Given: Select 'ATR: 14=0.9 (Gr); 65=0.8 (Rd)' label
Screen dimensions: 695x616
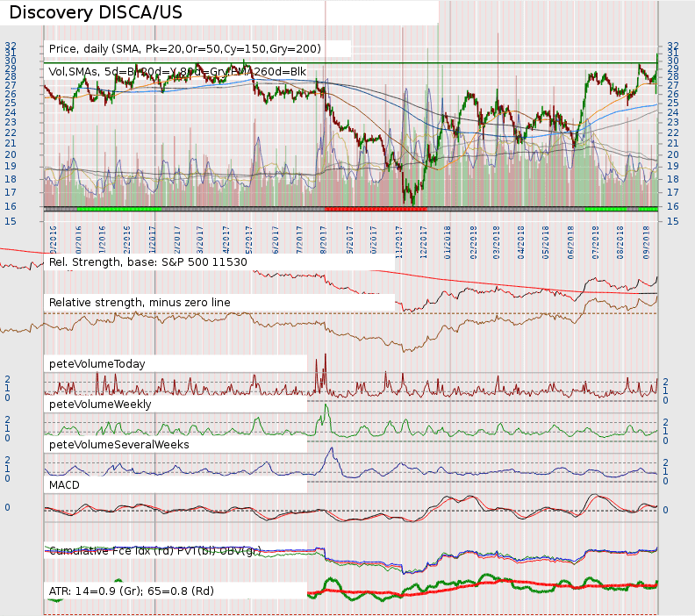Looking at the screenshot, I should pos(132,591).
